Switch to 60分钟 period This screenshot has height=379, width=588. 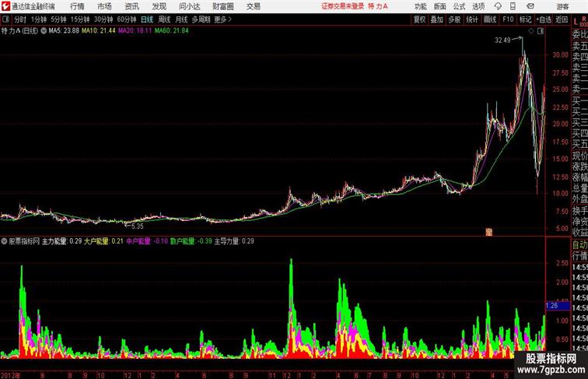[x=126, y=19]
